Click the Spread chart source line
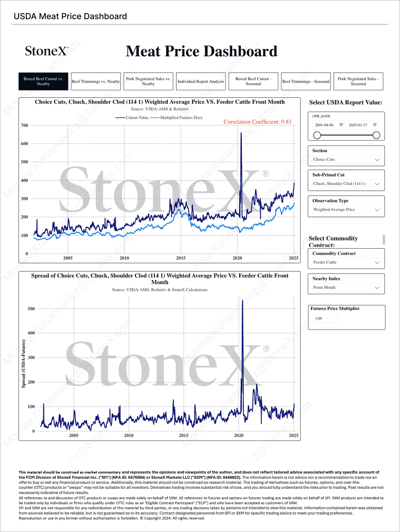The image size is (400, 532). [x=160, y=290]
